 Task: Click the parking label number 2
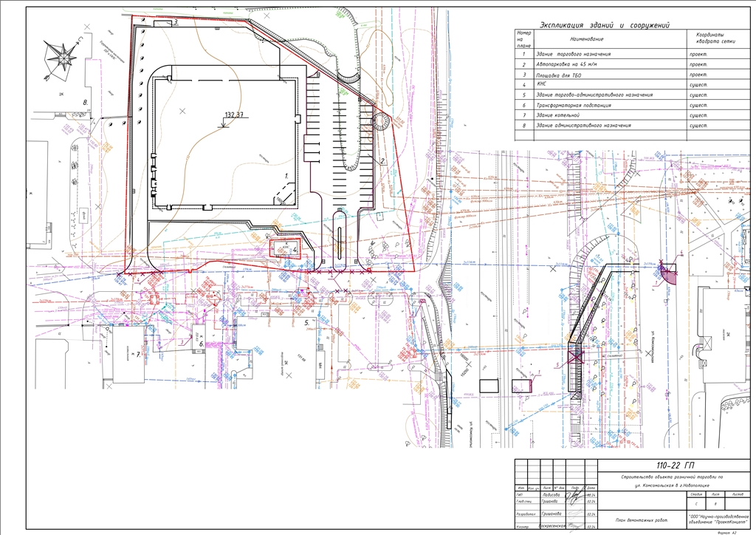[383, 160]
